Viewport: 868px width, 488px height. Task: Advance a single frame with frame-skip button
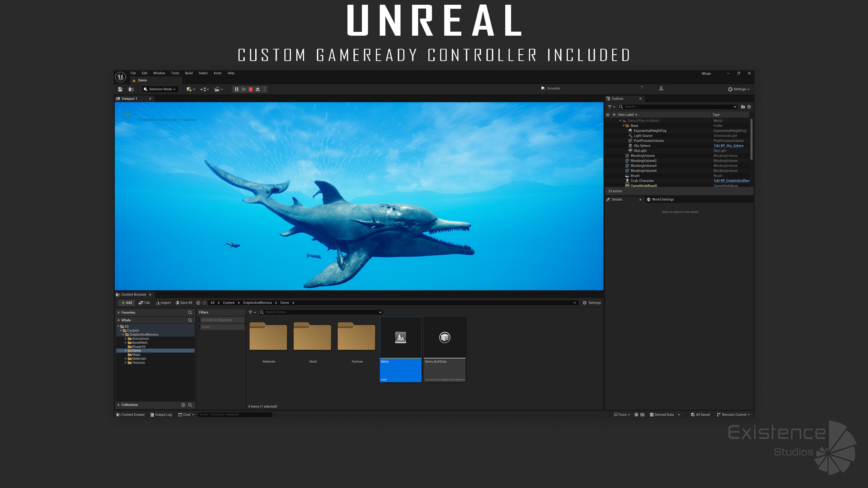coord(244,89)
